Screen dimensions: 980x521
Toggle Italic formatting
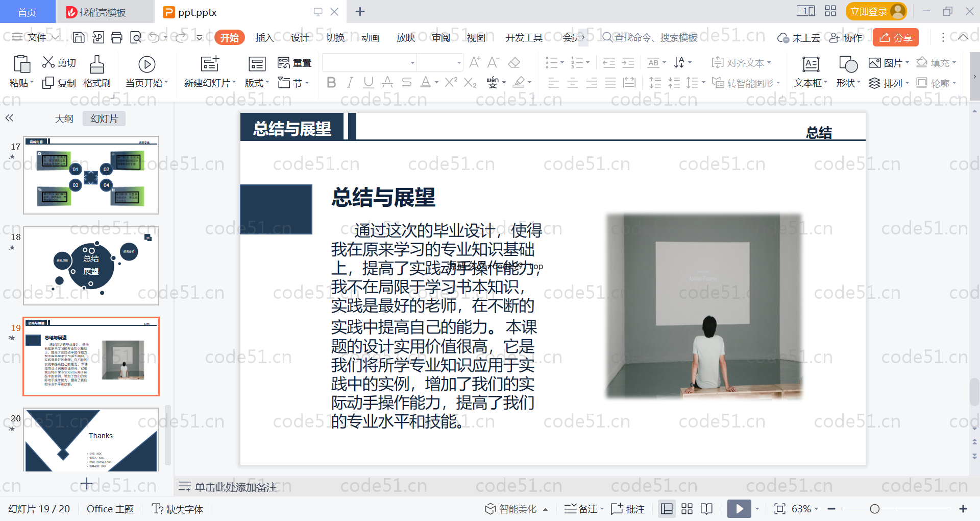(350, 82)
